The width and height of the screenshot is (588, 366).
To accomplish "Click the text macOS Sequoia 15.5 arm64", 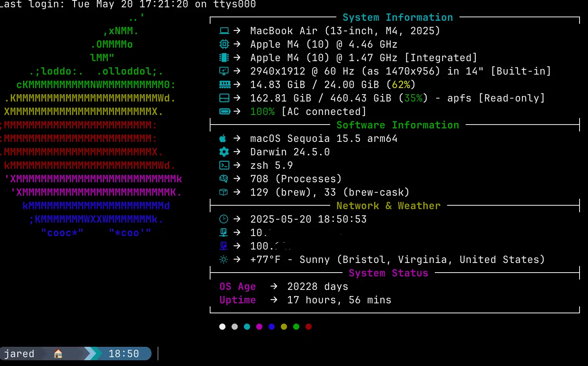I will coord(324,138).
